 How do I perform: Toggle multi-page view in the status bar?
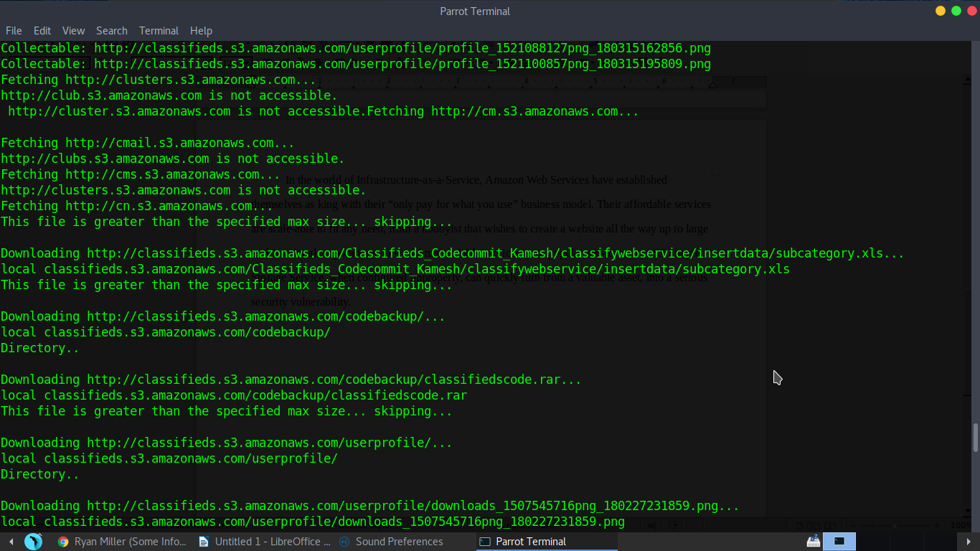click(814, 525)
